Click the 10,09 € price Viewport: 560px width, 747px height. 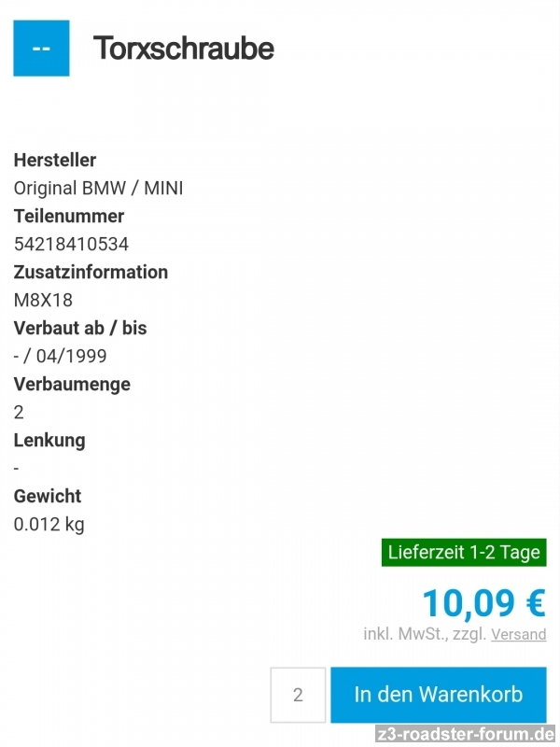tap(483, 602)
